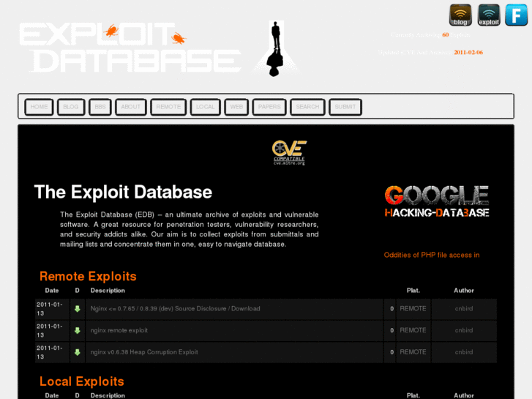Download the Nginx Source Disclosure exploit
This screenshot has width=532, height=399.
pyautogui.click(x=78, y=309)
